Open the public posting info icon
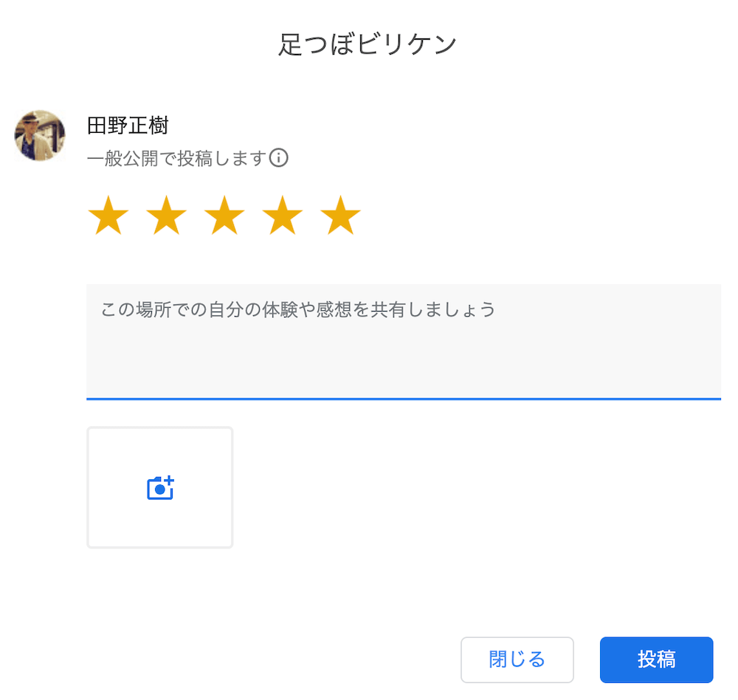The image size is (738, 700). tap(279, 158)
